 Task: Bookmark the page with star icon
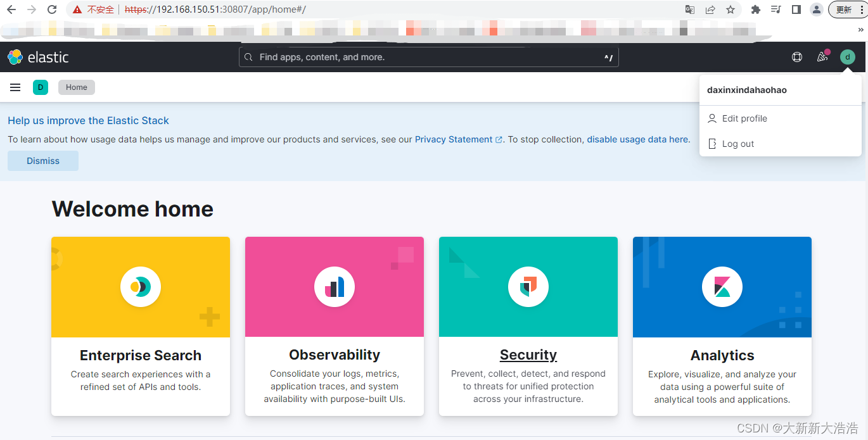point(731,9)
